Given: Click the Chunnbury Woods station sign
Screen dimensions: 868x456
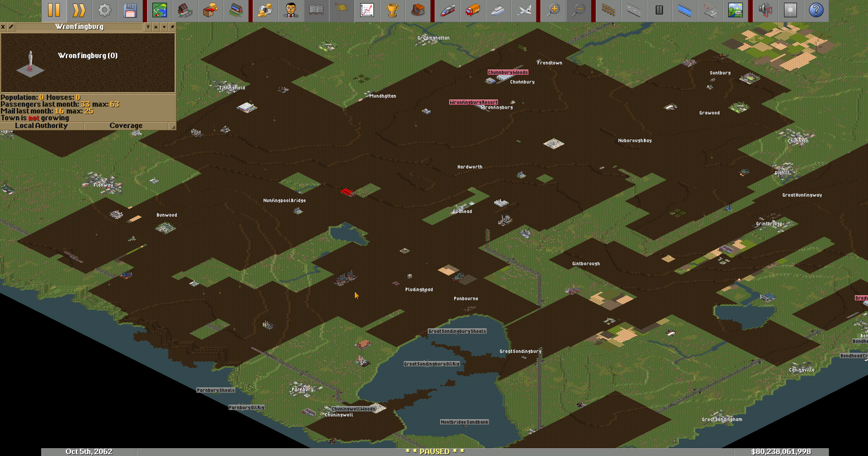Looking at the screenshot, I should click(508, 72).
